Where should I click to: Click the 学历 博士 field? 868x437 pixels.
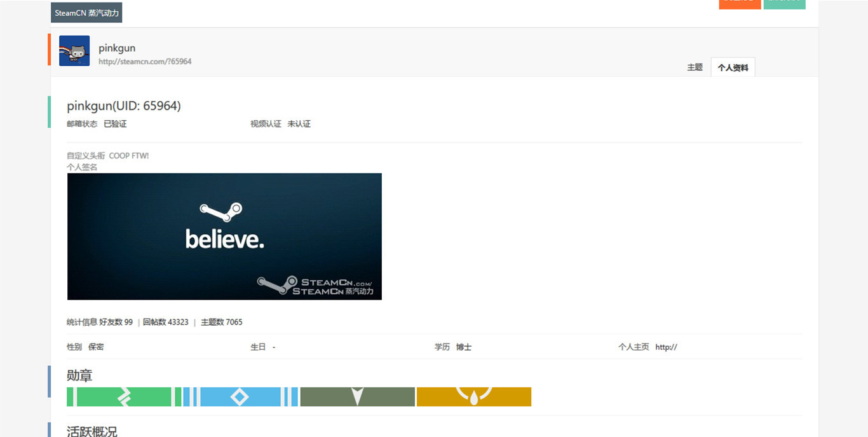[x=453, y=347]
